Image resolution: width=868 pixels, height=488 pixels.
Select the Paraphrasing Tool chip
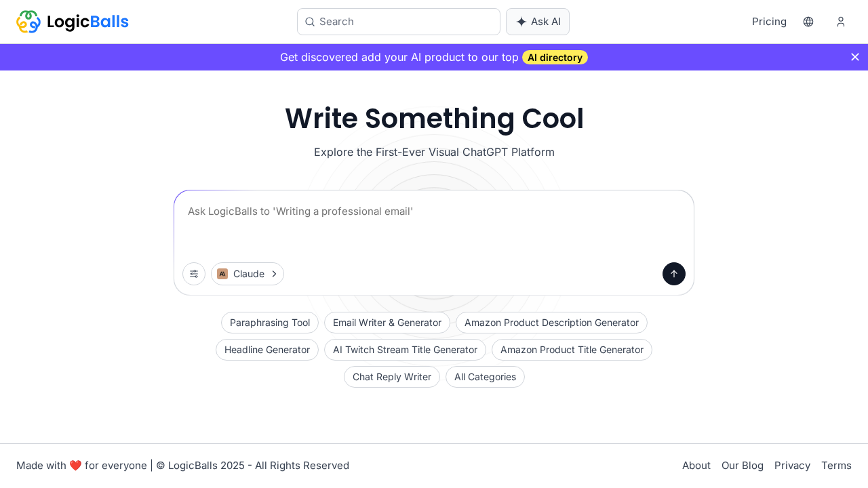(x=270, y=323)
